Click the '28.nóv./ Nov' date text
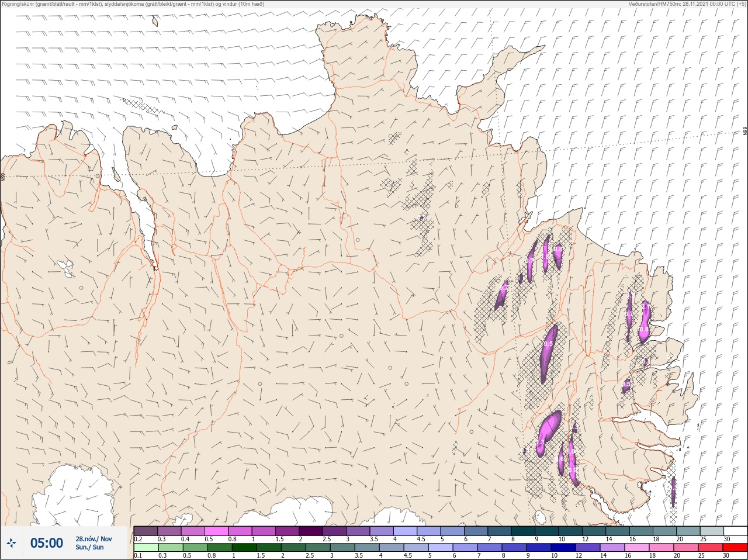 [x=93, y=539]
